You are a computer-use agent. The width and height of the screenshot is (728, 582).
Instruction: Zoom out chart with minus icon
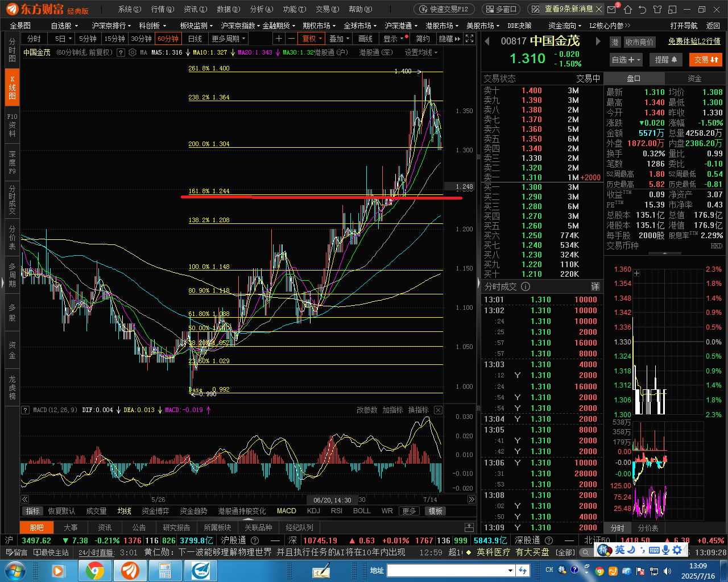click(291, 39)
